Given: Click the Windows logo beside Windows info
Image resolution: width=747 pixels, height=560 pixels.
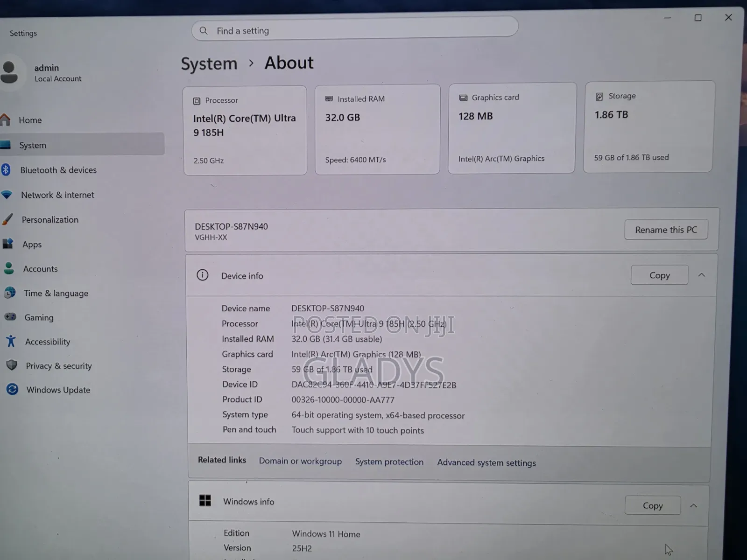Looking at the screenshot, I should (205, 500).
